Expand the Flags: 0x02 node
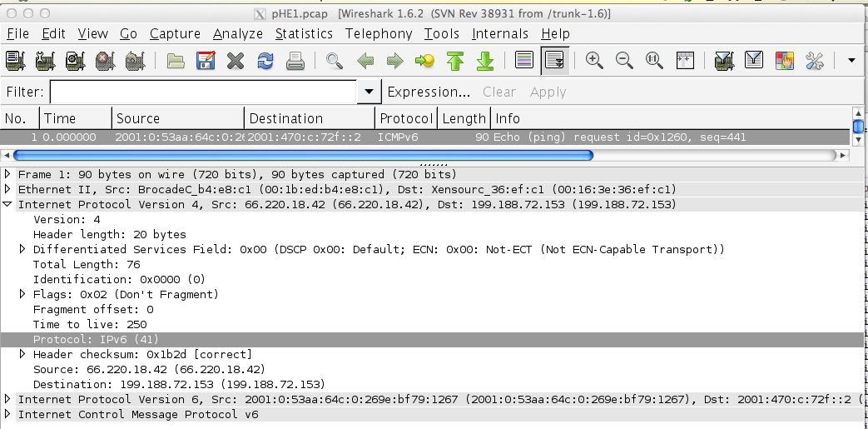This screenshot has height=429, width=868. pos(22,294)
